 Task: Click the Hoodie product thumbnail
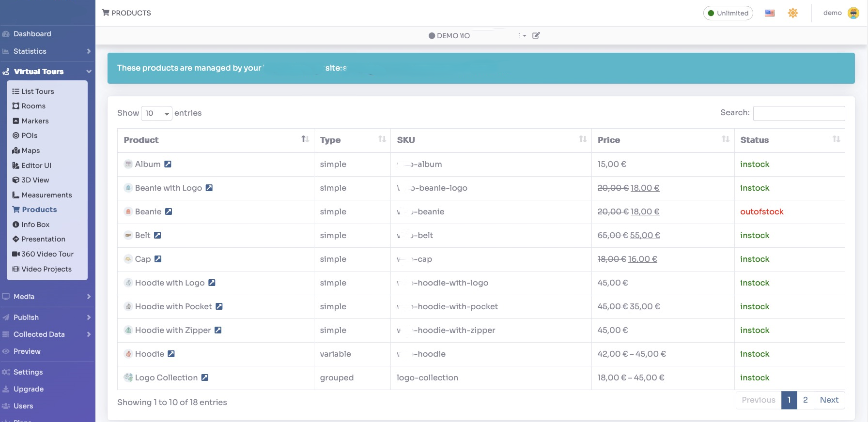pyautogui.click(x=128, y=354)
